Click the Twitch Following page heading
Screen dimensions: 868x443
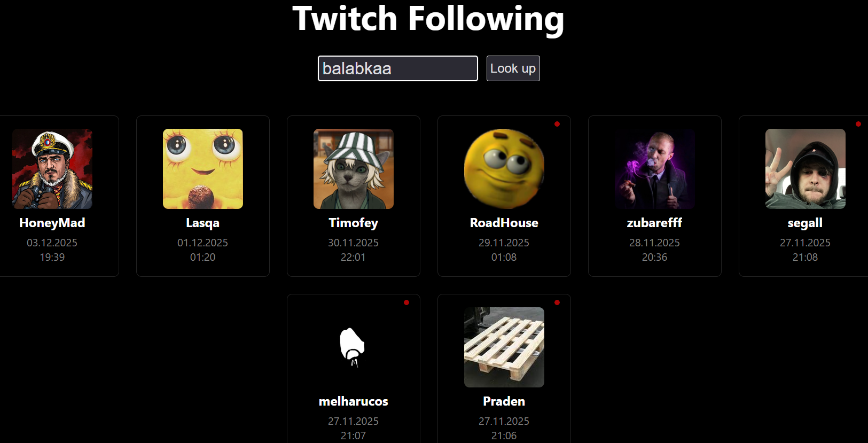tap(428, 19)
